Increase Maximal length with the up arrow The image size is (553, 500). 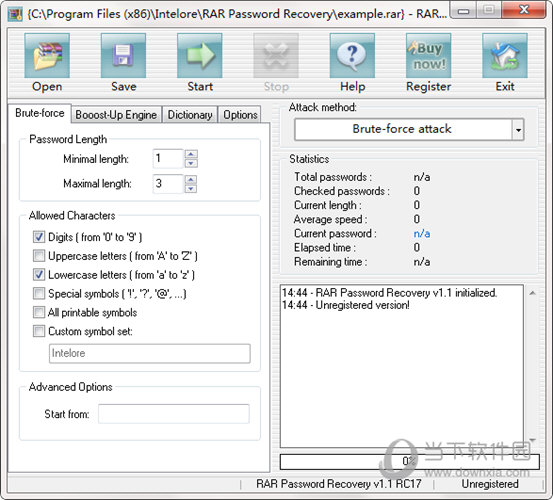(x=191, y=179)
